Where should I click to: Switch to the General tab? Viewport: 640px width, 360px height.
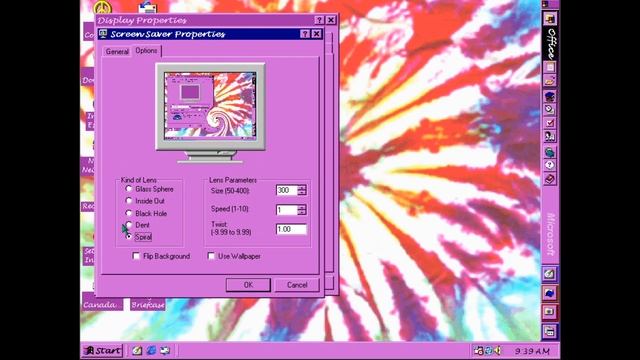pyautogui.click(x=117, y=51)
